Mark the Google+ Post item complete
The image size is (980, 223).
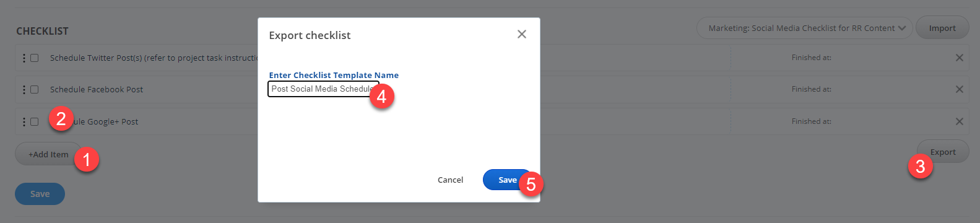tap(35, 121)
